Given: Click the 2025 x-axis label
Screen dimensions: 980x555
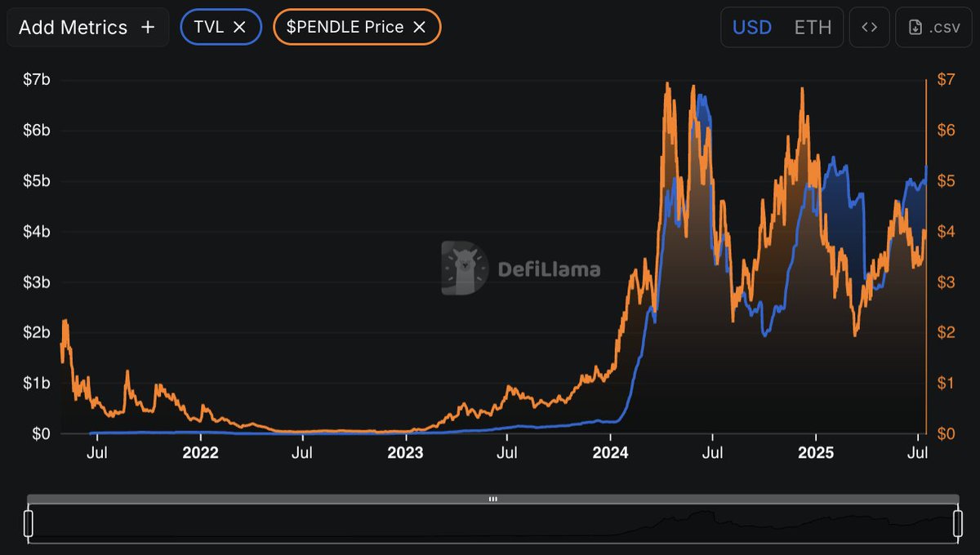Looking at the screenshot, I should click(816, 453).
